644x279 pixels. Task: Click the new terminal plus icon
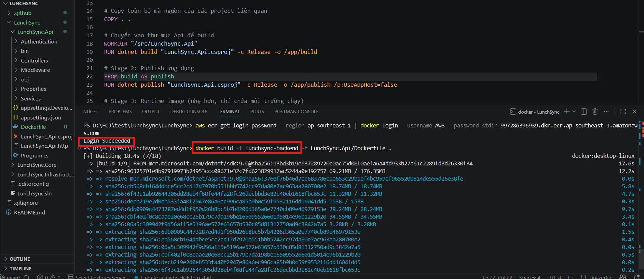(566, 112)
